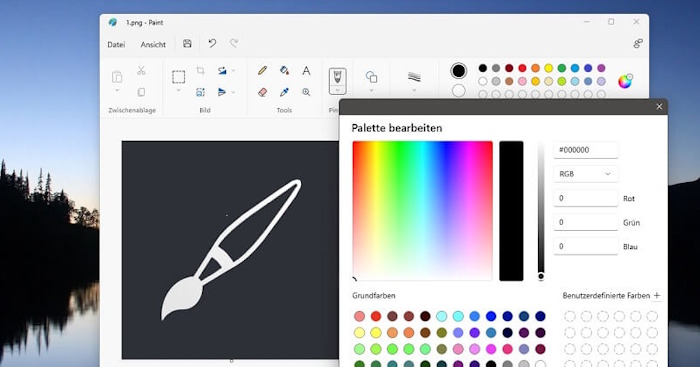Select the Brushes tool icon

click(338, 76)
